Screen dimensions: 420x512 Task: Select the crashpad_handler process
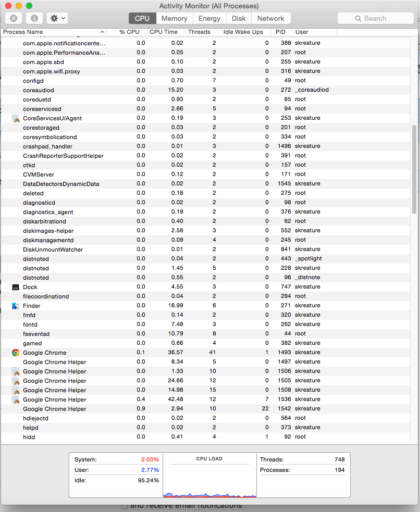[x=206, y=146]
